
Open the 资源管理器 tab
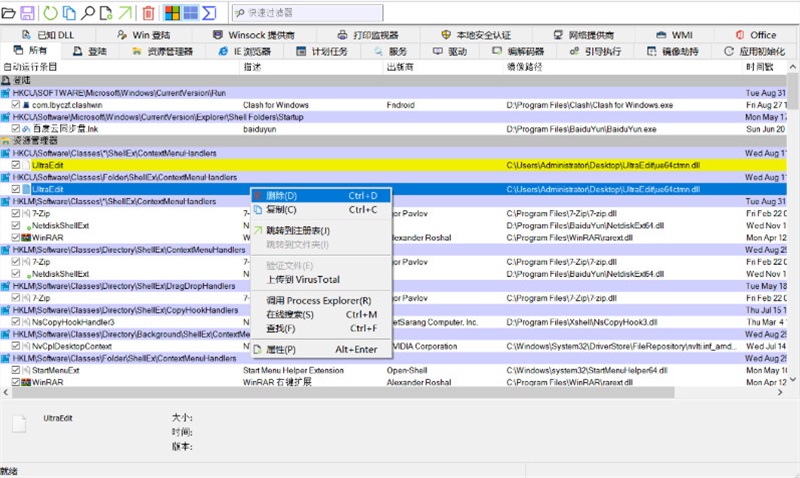[163, 51]
